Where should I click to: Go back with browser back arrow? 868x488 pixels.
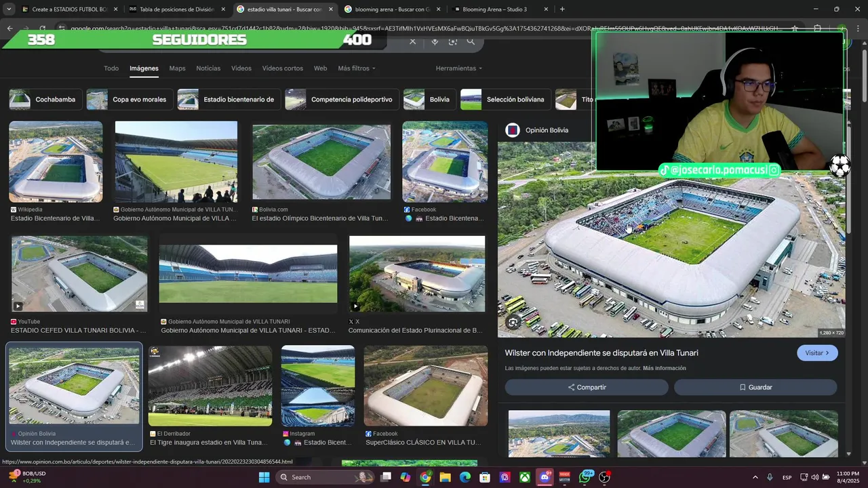point(9,28)
